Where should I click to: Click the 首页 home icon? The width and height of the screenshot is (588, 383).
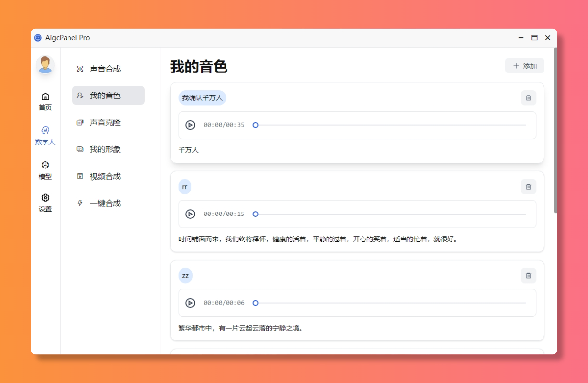click(x=45, y=96)
